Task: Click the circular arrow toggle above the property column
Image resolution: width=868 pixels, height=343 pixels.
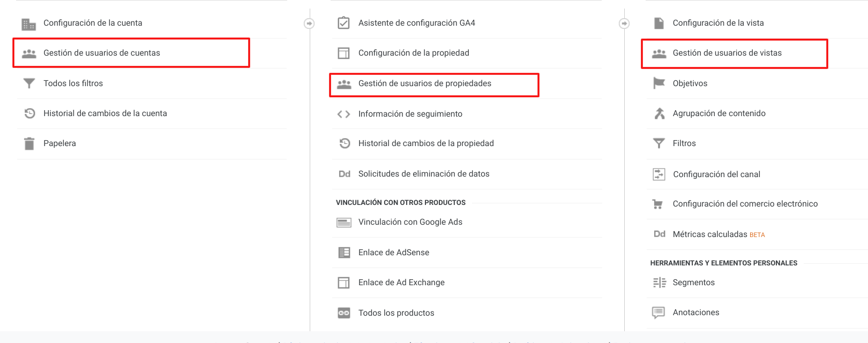Action: point(310,23)
